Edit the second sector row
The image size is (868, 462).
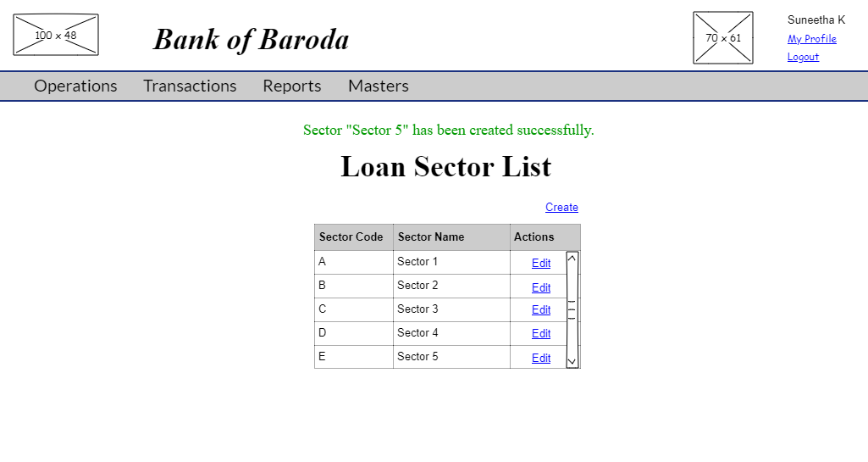point(540,287)
